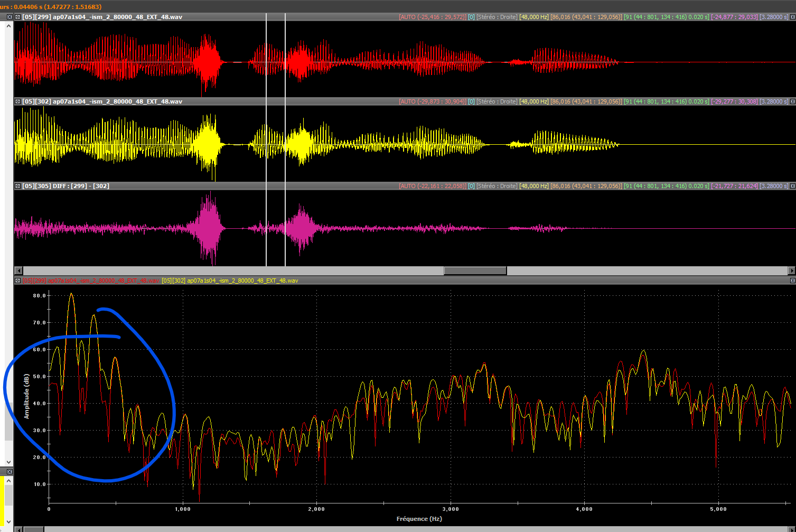Click the options icon of red track [299]
This screenshot has height=532, width=796.
[17, 17]
